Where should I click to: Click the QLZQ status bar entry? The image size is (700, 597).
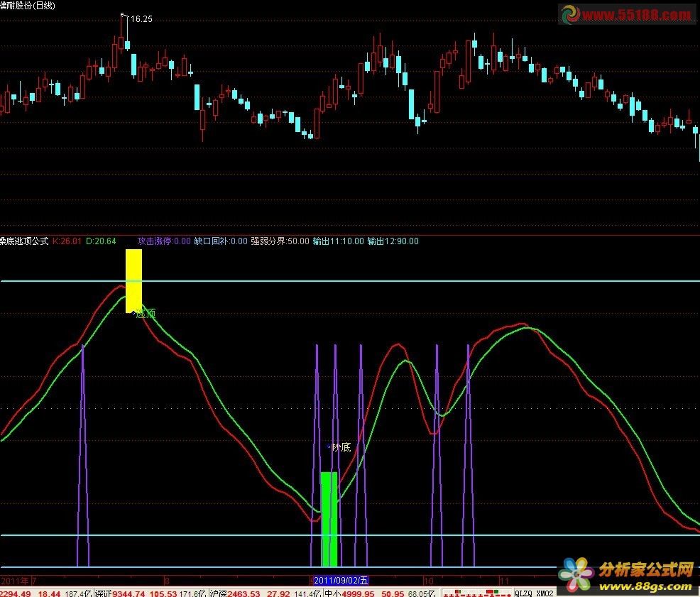pyautogui.click(x=523, y=593)
